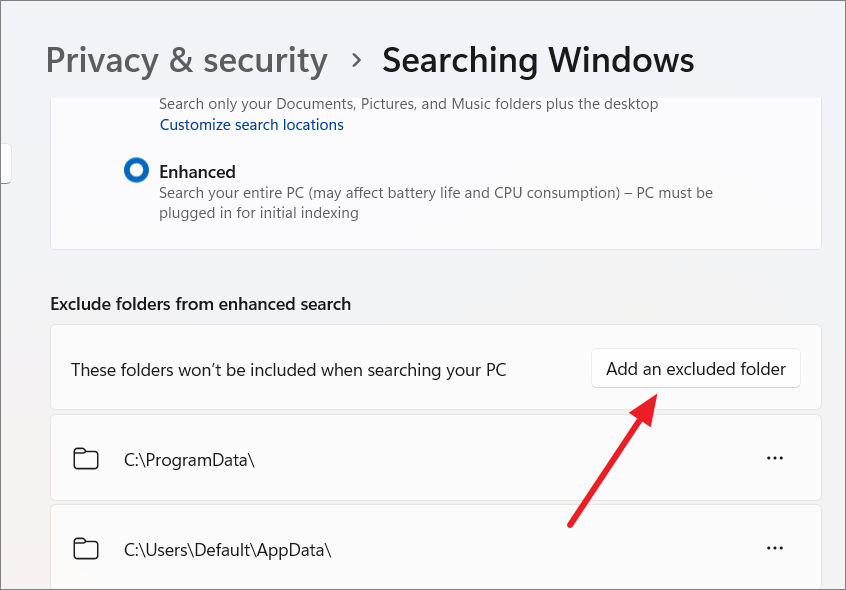Open Customize search locations link
Viewport: 846px width, 590px height.
251,125
